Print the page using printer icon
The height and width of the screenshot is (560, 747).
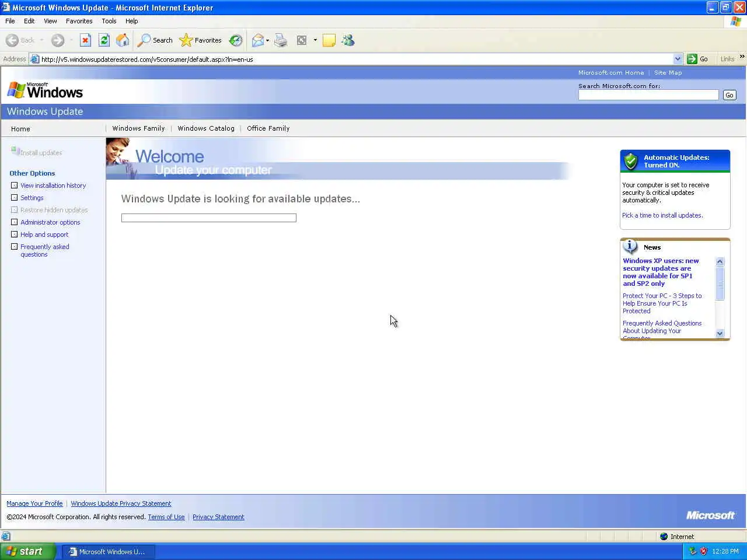coord(281,40)
